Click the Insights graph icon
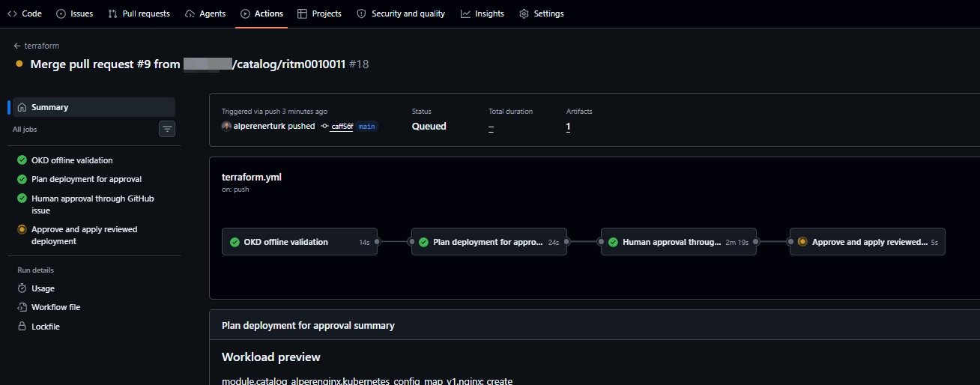The width and height of the screenshot is (980, 385). point(465,13)
